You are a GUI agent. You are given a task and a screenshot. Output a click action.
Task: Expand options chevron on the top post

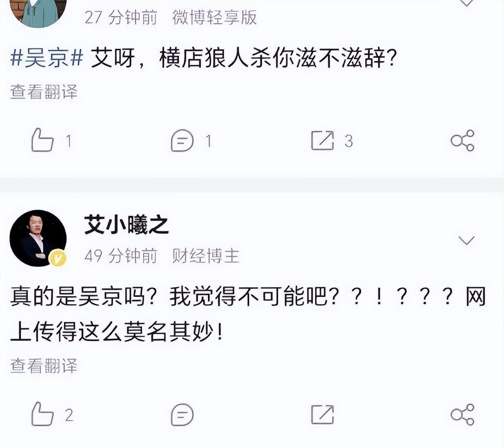point(467,3)
